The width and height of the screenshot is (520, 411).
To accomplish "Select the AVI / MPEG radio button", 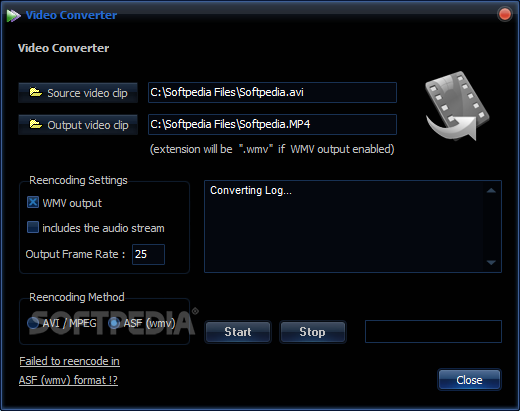I will point(33,323).
